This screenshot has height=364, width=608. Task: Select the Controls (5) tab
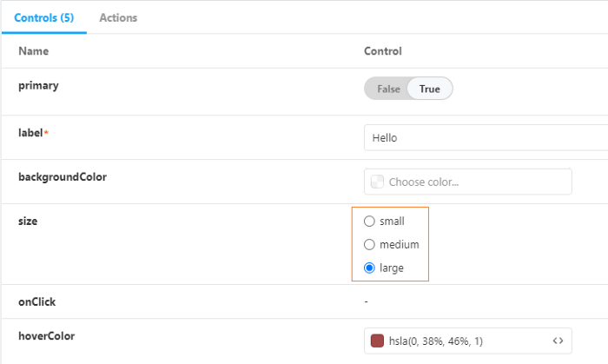point(43,17)
